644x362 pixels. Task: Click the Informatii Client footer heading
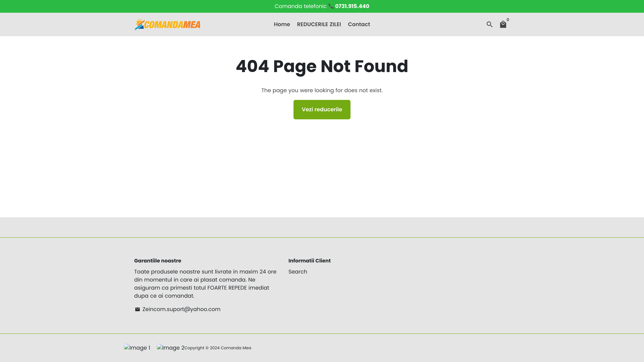point(309,261)
